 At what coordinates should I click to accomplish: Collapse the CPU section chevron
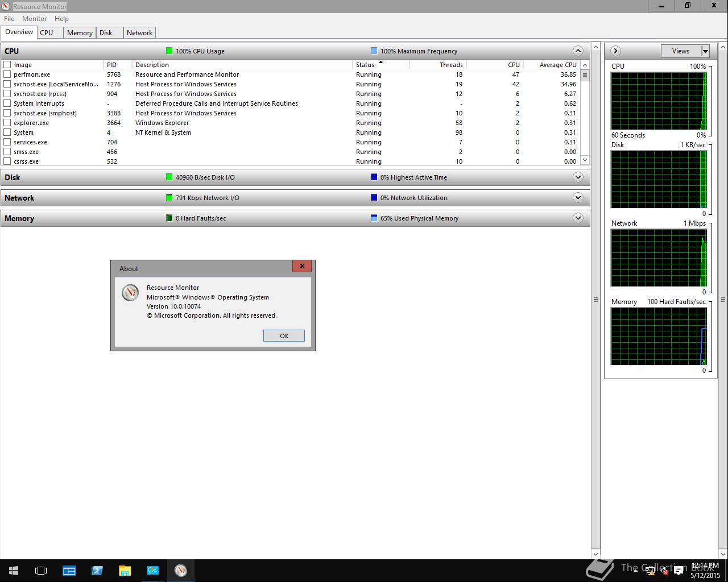pyautogui.click(x=578, y=51)
